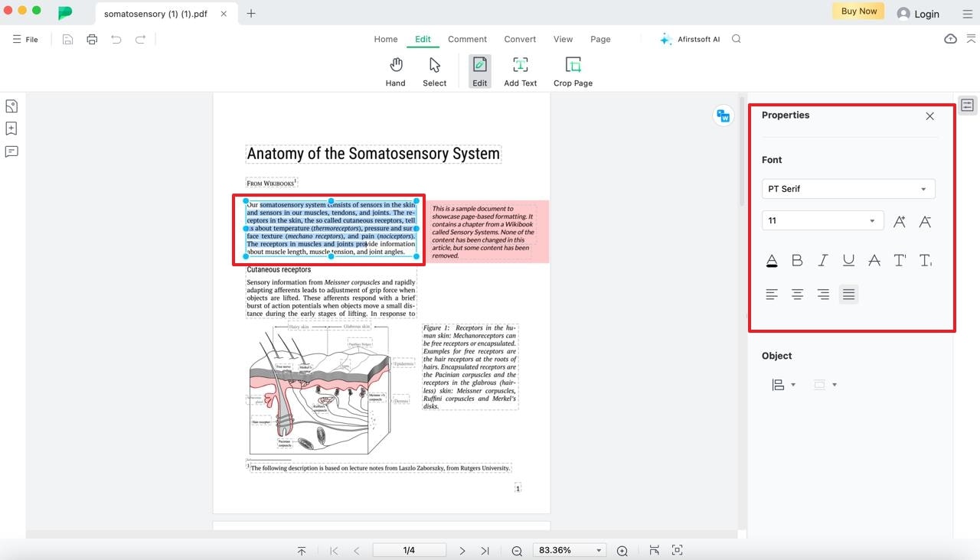Go to the next page
Image resolution: width=980 pixels, height=560 pixels.
pos(462,551)
